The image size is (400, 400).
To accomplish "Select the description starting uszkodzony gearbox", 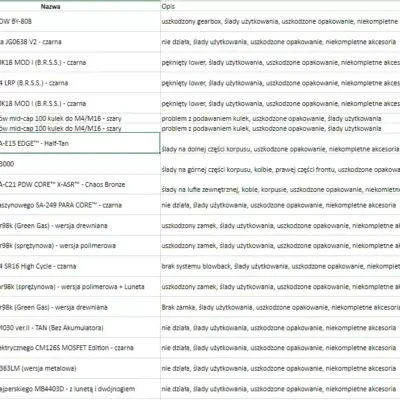I will click(x=280, y=21).
